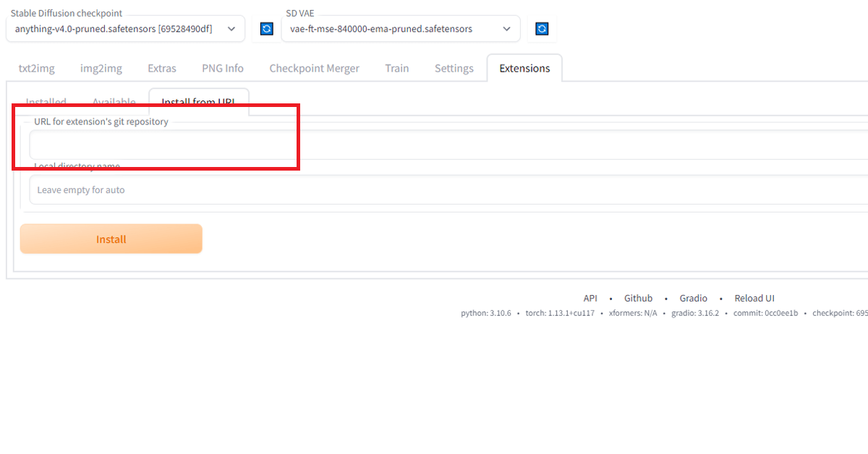Viewport: 868px width, 454px height.
Task: Show the Installed extensions sub-tab
Action: pyautogui.click(x=46, y=102)
